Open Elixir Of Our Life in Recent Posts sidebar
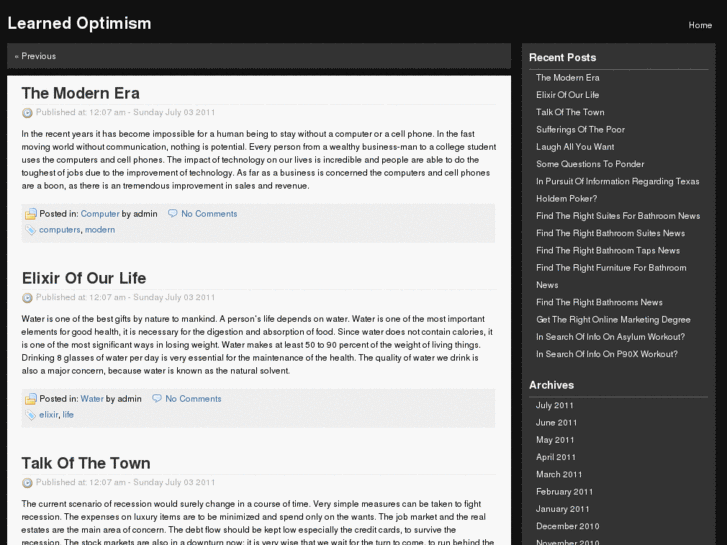The height and width of the screenshot is (545, 727). pos(568,95)
